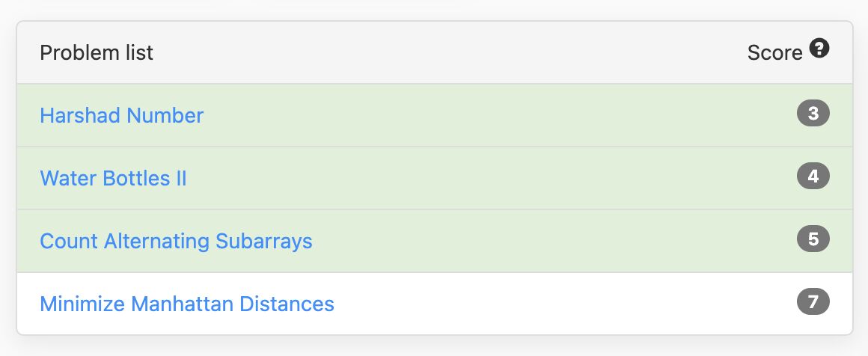The image size is (868, 356).
Task: Click the Problem list heading text
Action: click(97, 52)
